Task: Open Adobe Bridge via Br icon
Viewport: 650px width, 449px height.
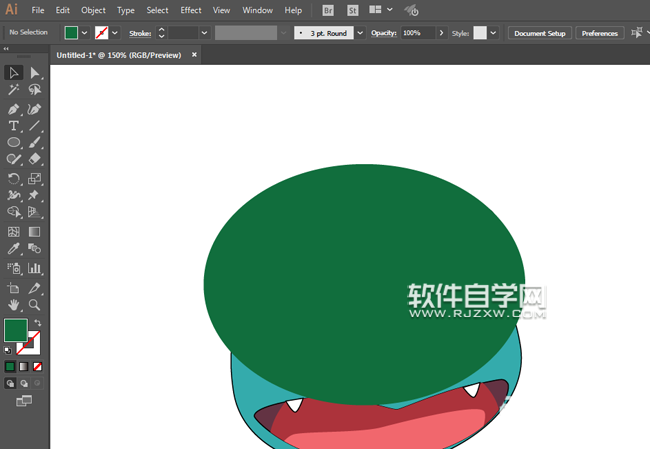Action: pyautogui.click(x=329, y=10)
